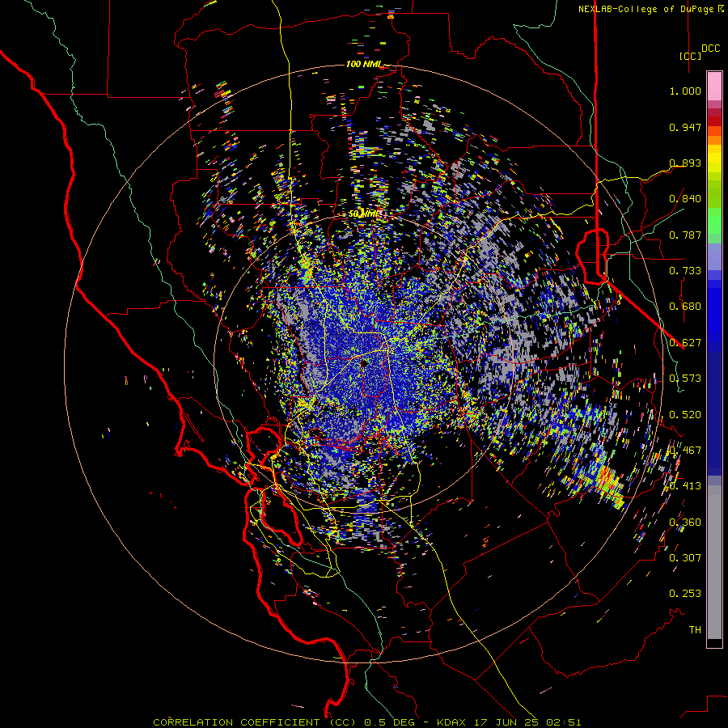Select the 0.733 legend value
Image resolution: width=728 pixels, height=728 pixels.
pyautogui.click(x=685, y=271)
